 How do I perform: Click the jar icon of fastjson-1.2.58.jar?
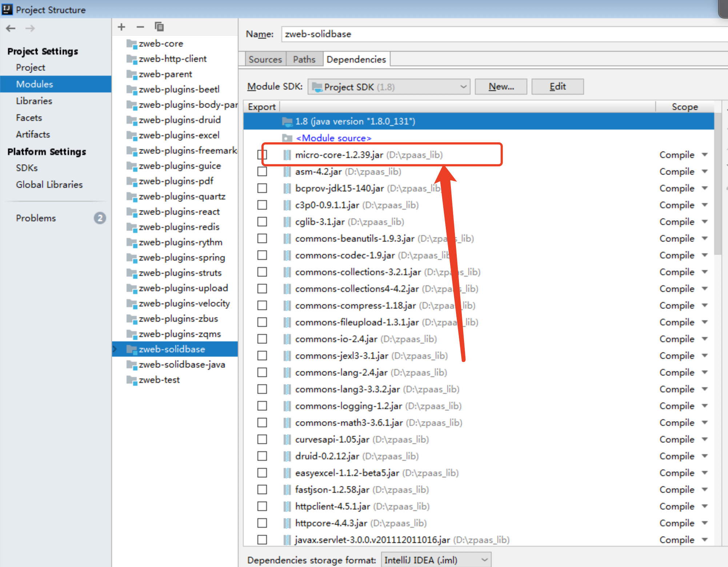pos(287,490)
